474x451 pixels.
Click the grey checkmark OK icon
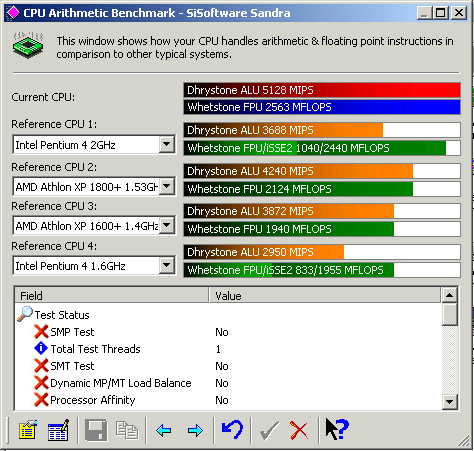click(x=269, y=430)
